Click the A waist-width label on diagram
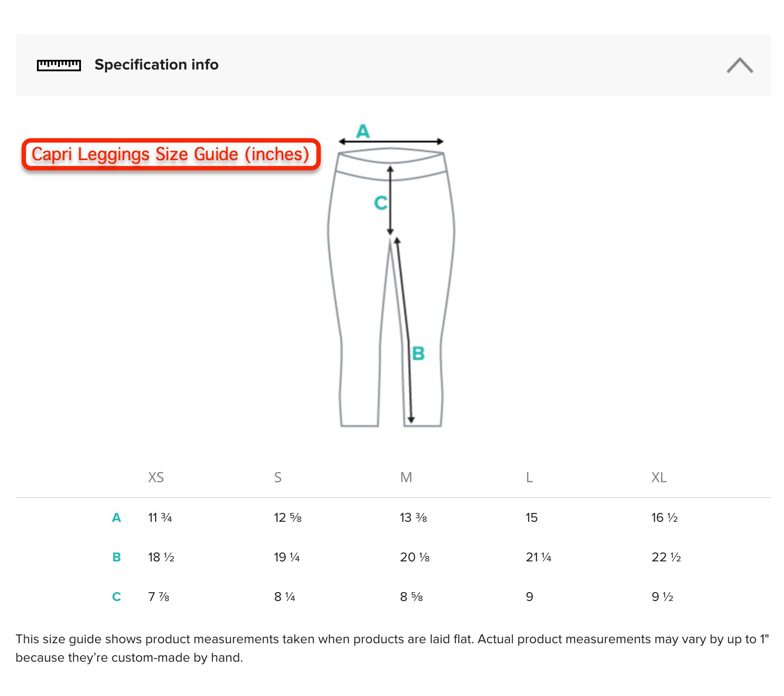 tap(363, 131)
